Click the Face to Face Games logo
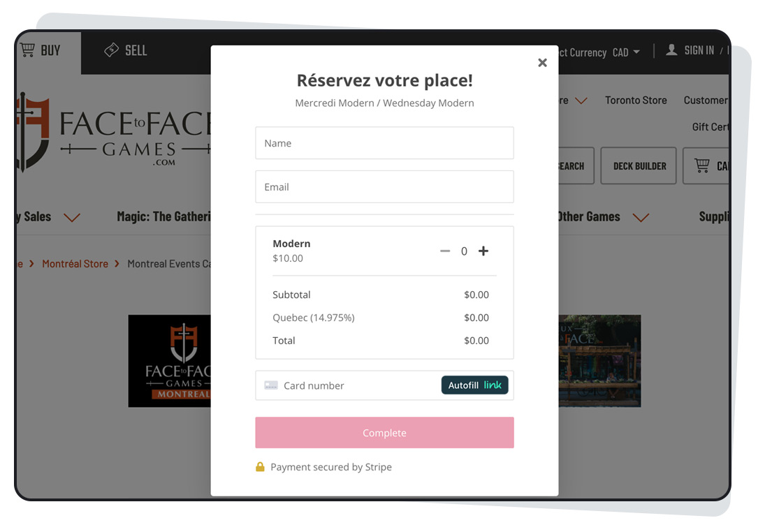Image resolution: width=765 pixels, height=532 pixels. click(x=115, y=132)
